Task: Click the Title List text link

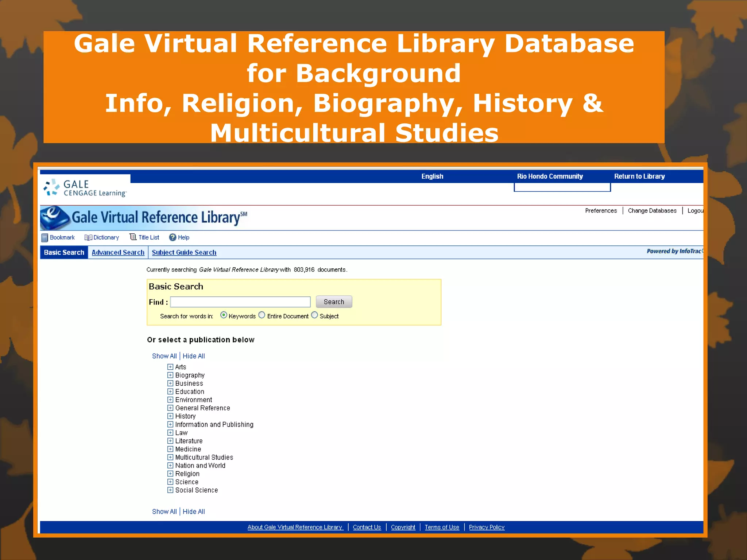Action: [x=149, y=237]
